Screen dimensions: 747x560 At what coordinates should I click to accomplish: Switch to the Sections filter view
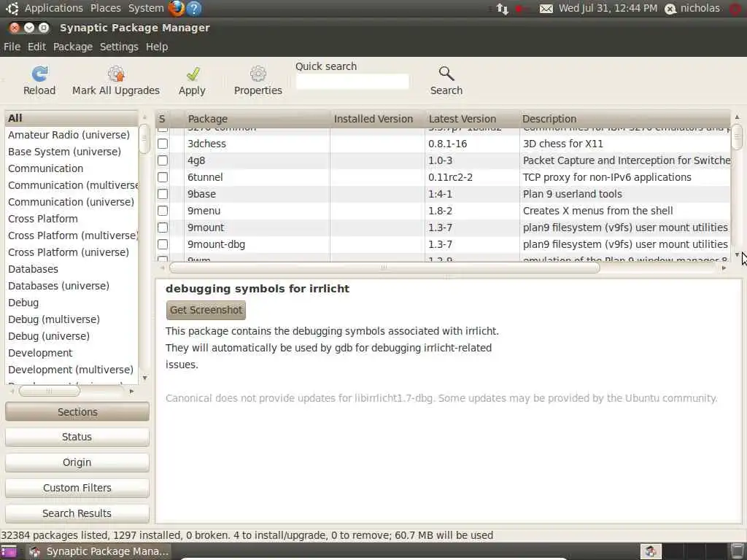(77, 412)
